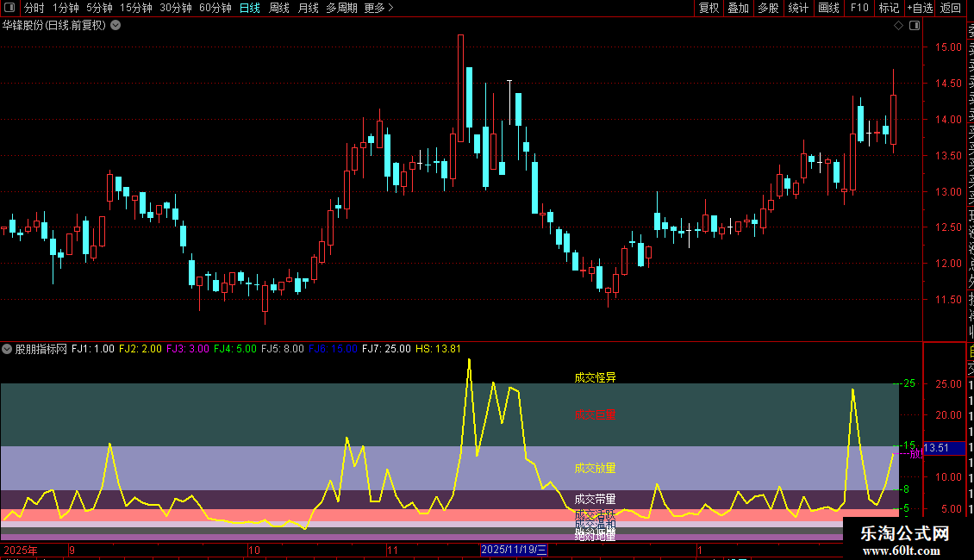Open the 多股 multi-stock view
Screen dimensions: 974x560
[768, 8]
